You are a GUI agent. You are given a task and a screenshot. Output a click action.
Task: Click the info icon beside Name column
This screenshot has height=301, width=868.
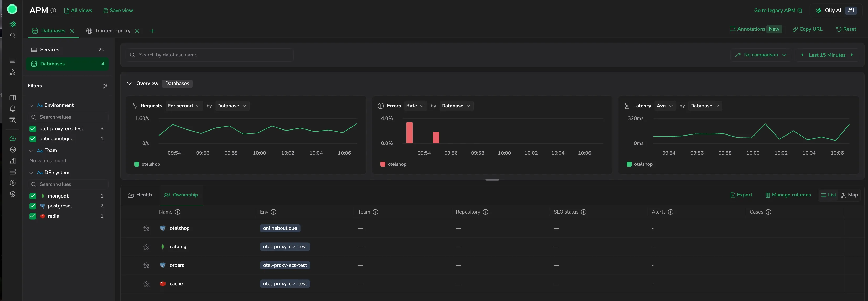[178, 212]
